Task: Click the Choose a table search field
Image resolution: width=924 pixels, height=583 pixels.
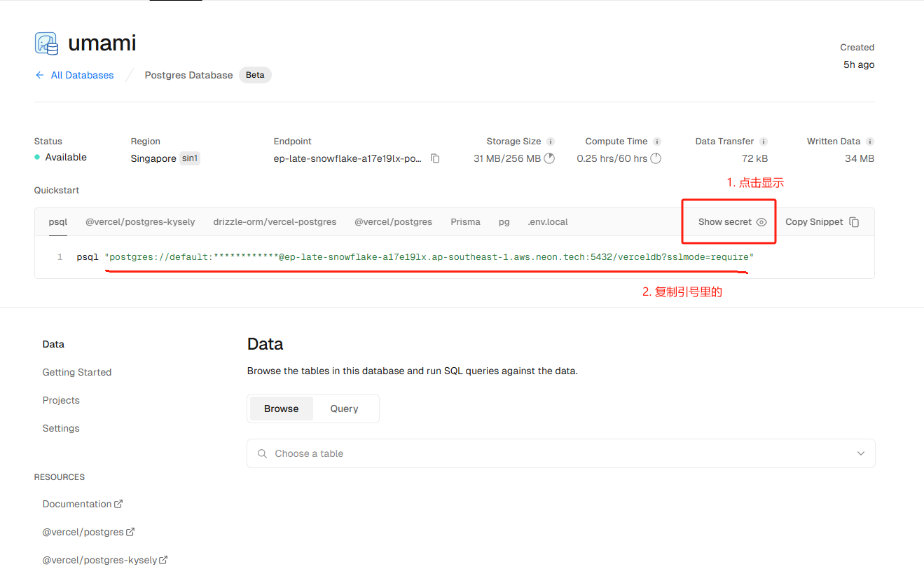Action: (561, 453)
